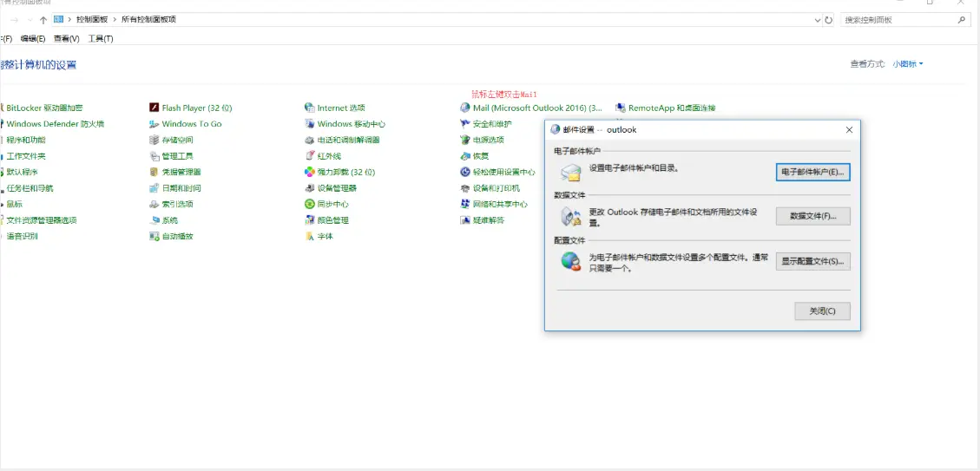Click the 索引选项 icon
The width and height of the screenshot is (980, 471).
pyautogui.click(x=155, y=204)
